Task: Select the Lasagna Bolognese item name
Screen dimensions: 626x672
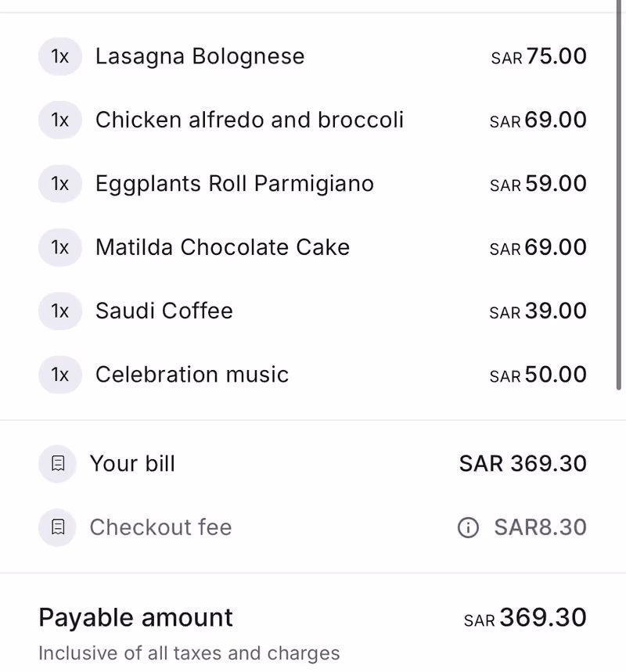Action: (200, 57)
